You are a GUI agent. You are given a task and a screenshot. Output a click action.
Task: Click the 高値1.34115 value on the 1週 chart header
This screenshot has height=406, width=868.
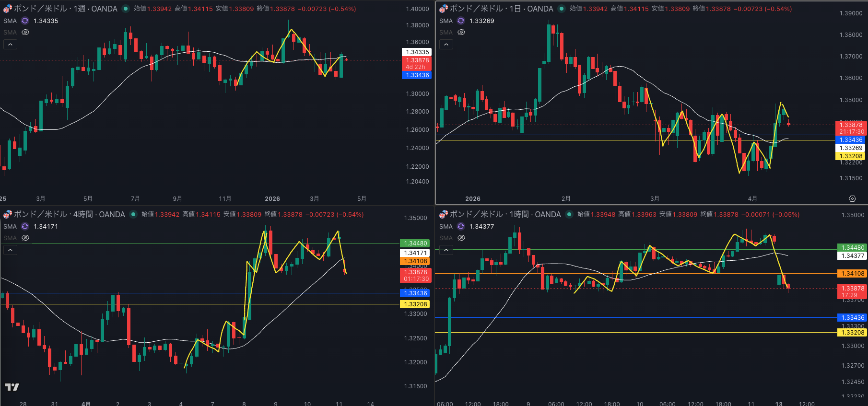pos(194,9)
